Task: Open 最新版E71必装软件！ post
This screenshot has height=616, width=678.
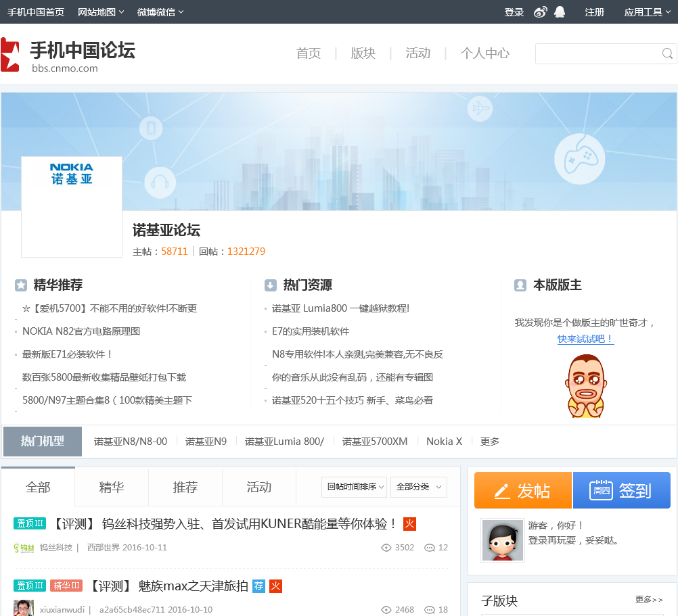Action: click(x=68, y=354)
